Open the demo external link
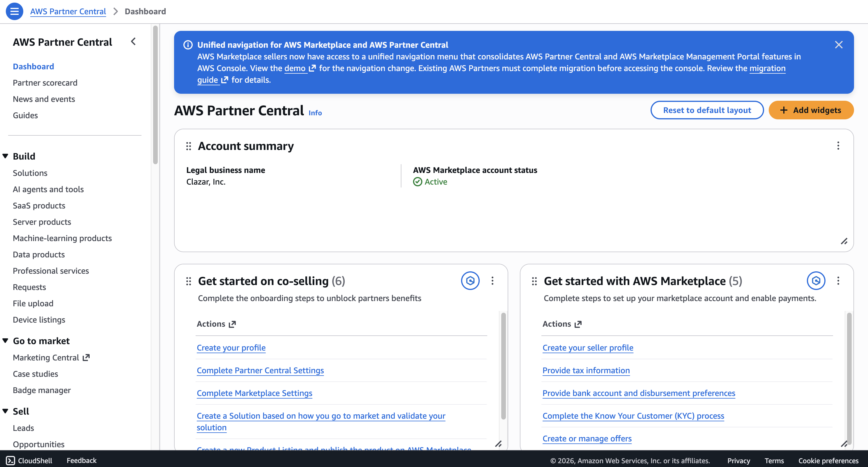Viewport: 868px width, 467px height. (x=300, y=68)
